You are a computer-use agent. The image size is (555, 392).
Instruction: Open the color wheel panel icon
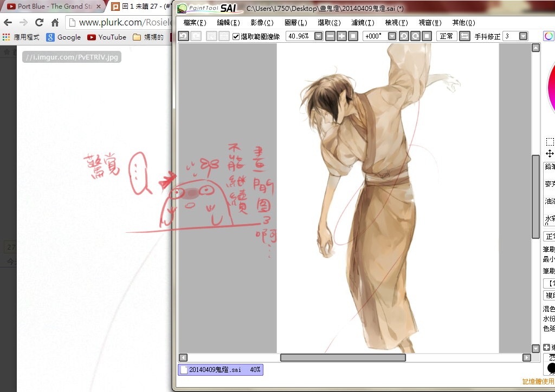(548, 36)
